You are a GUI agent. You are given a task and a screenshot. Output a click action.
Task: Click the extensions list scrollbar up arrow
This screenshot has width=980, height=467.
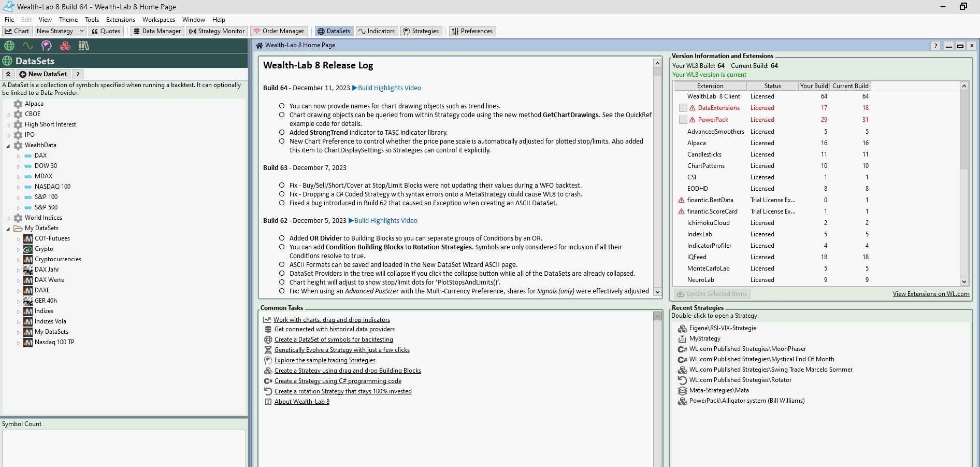(964, 86)
